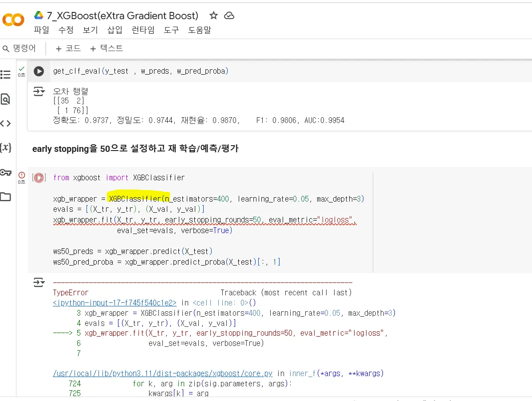Open the 파일 menu

click(41, 30)
